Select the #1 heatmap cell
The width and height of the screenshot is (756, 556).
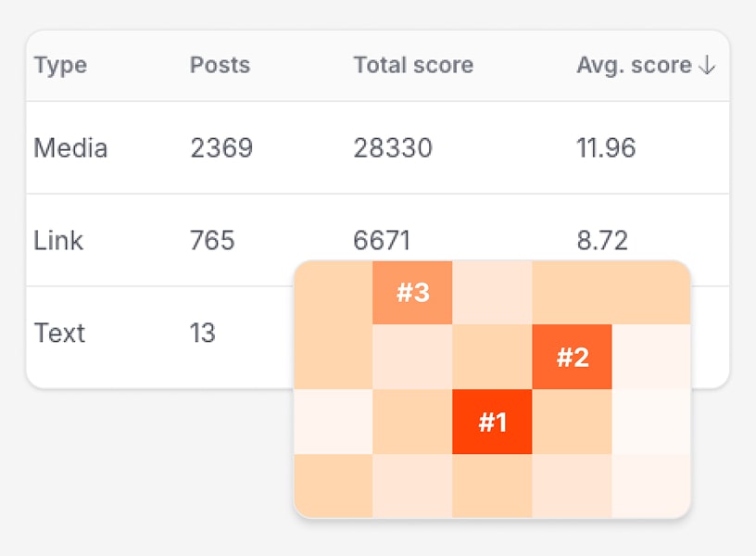[x=492, y=423]
